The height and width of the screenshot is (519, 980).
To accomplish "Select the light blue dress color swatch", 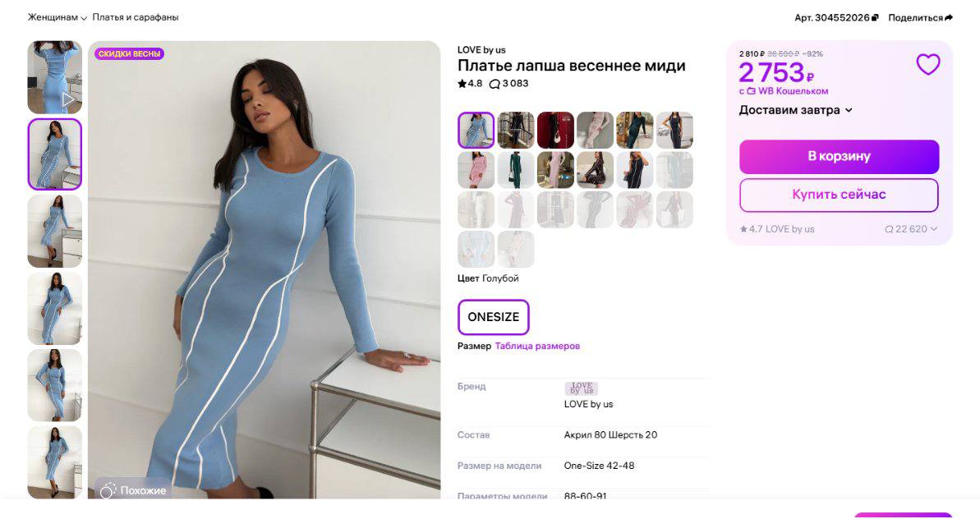I will click(476, 130).
